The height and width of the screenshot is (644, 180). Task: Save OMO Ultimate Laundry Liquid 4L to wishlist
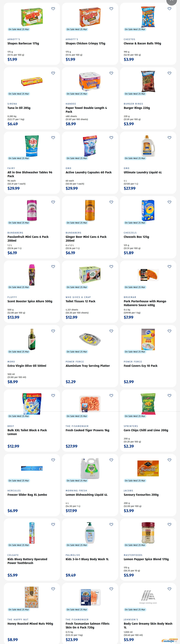click(x=169, y=138)
